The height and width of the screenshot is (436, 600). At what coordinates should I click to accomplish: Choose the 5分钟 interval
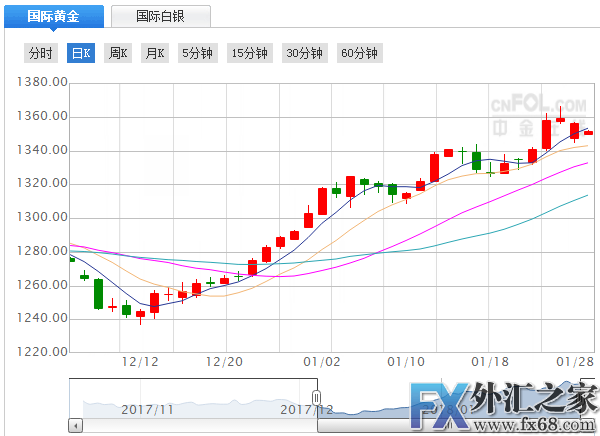198,53
